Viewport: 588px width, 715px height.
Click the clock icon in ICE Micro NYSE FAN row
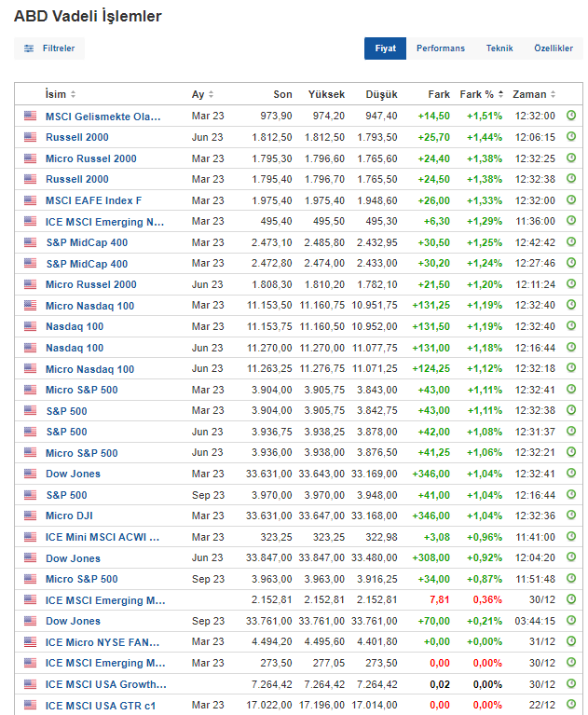coord(571,641)
